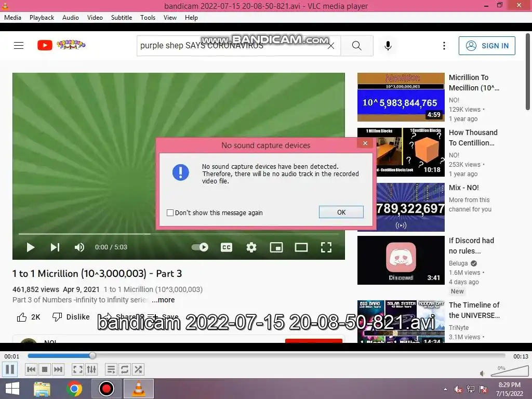Mute the YouTube player volume

click(x=79, y=247)
